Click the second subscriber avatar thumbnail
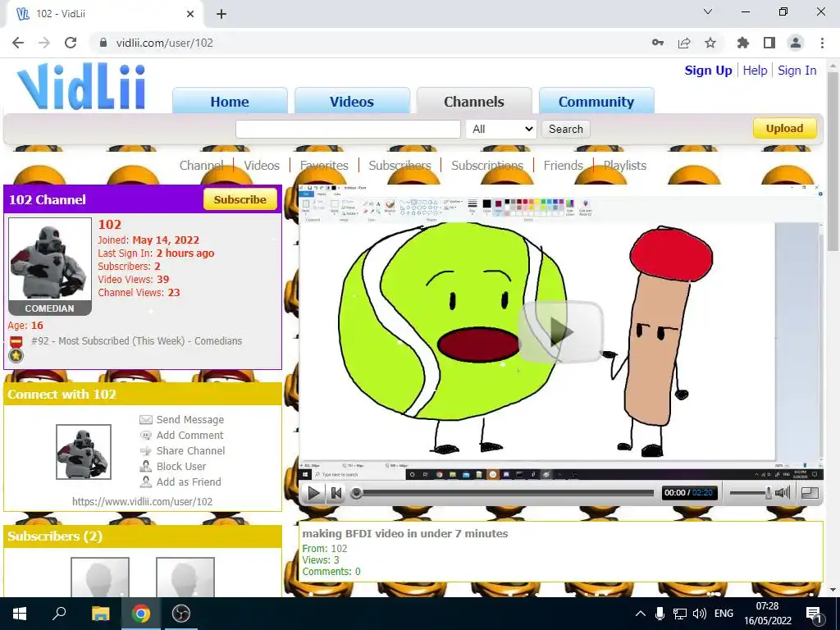This screenshot has height=630, width=840. tap(185, 577)
